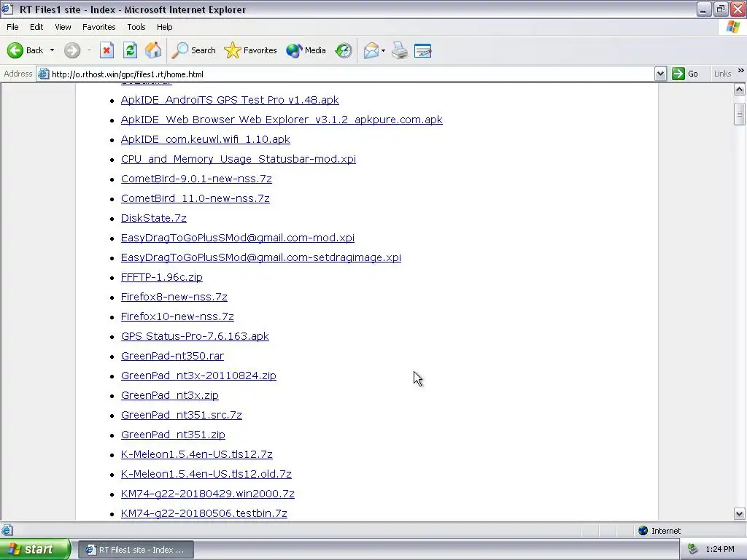Open GreenPad-nt350.rar link
The height and width of the screenshot is (560, 747).
pyautogui.click(x=172, y=356)
